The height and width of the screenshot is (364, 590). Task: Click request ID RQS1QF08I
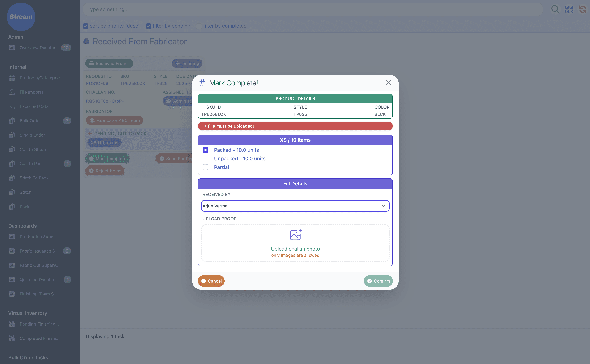coord(98,84)
